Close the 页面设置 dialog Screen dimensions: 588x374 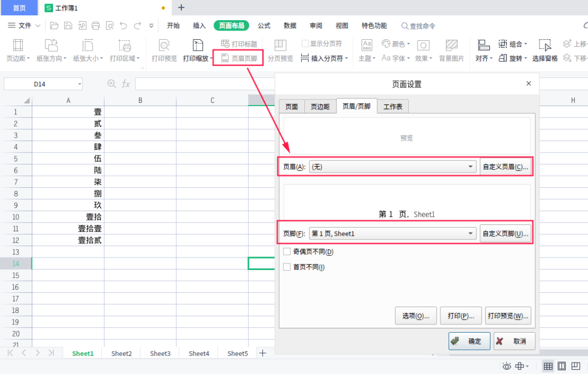point(528,83)
